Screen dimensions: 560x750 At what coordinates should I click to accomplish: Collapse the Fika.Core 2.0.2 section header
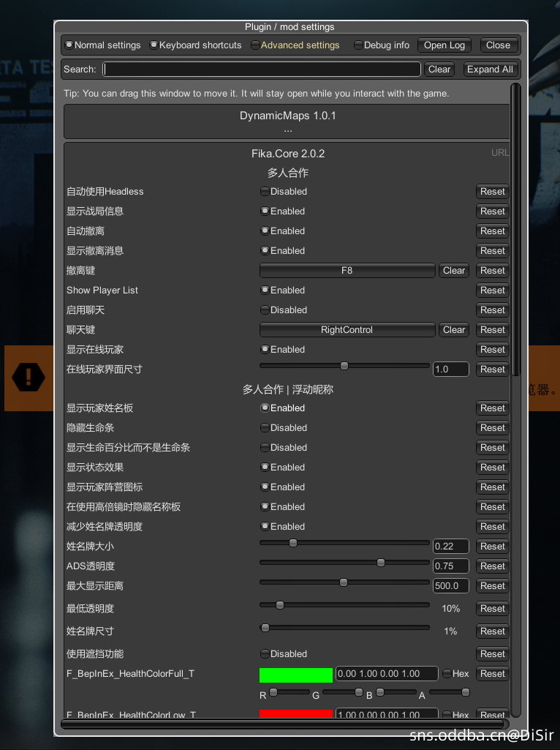tap(287, 154)
